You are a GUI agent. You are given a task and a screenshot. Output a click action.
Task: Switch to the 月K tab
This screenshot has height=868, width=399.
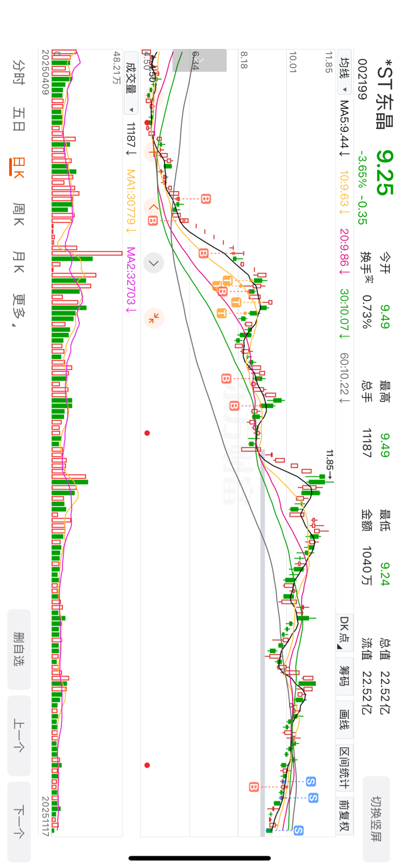(x=19, y=262)
